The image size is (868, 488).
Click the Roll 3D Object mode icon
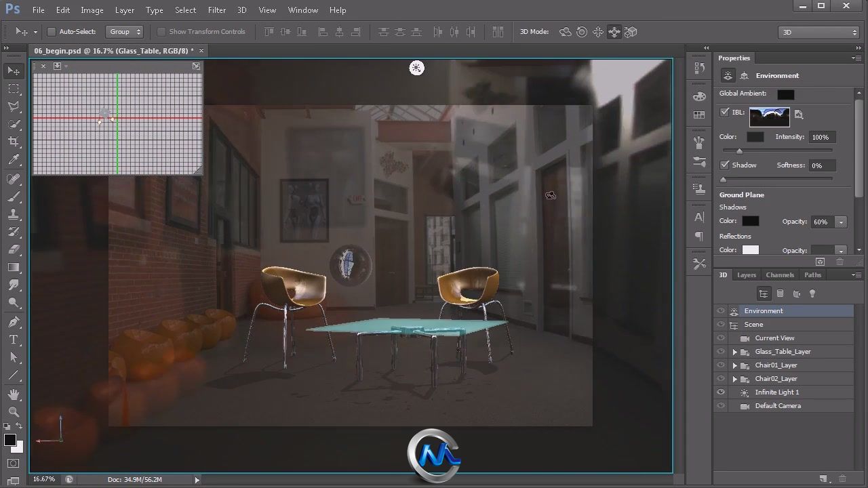click(x=582, y=32)
